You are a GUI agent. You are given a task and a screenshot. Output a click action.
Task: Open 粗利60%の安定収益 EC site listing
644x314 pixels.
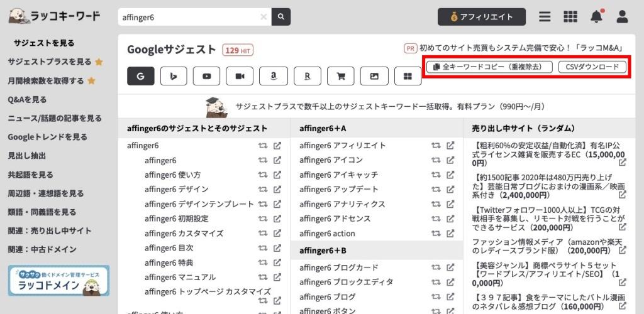(549, 154)
